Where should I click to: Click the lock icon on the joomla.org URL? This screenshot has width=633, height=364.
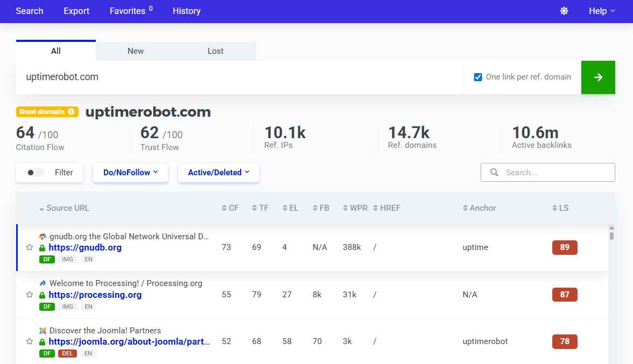pyautogui.click(x=43, y=341)
